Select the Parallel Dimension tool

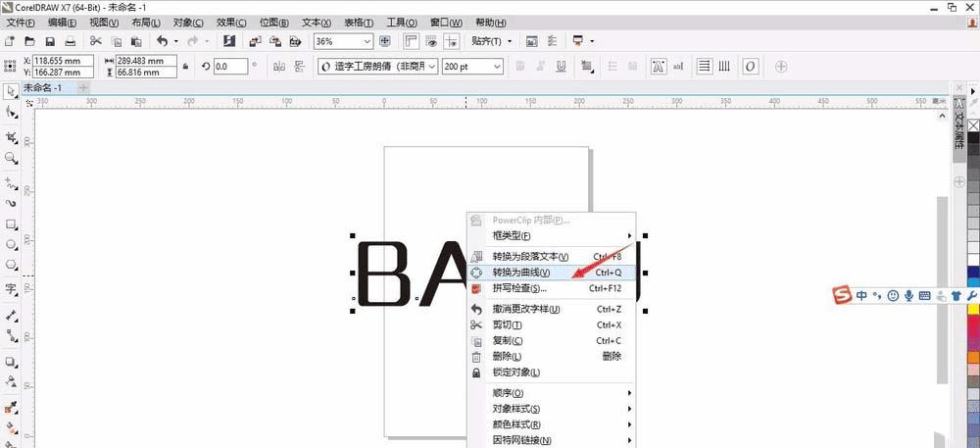pyautogui.click(x=11, y=315)
